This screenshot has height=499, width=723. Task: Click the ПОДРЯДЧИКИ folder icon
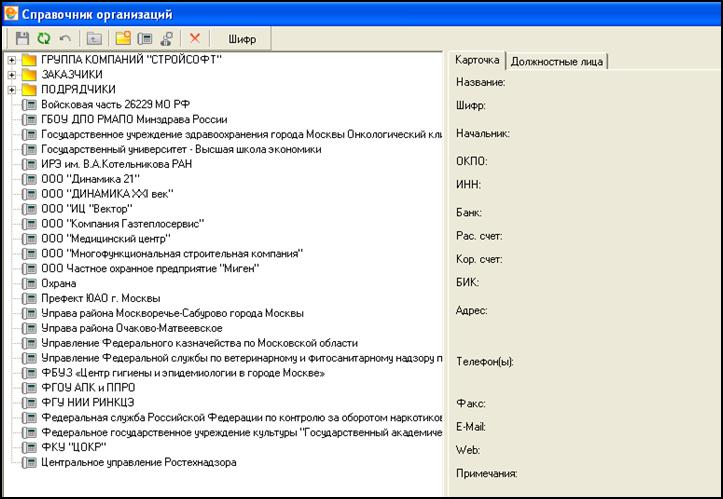coord(29,89)
